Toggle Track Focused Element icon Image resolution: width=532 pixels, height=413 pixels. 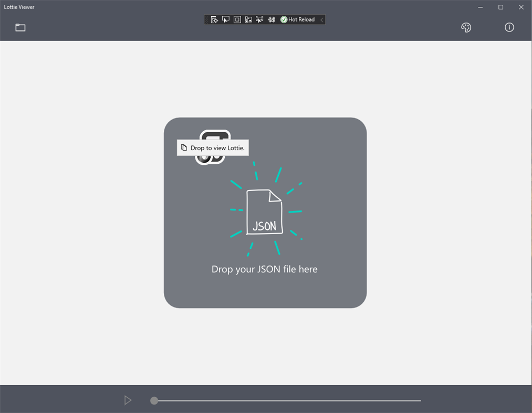[x=259, y=19]
